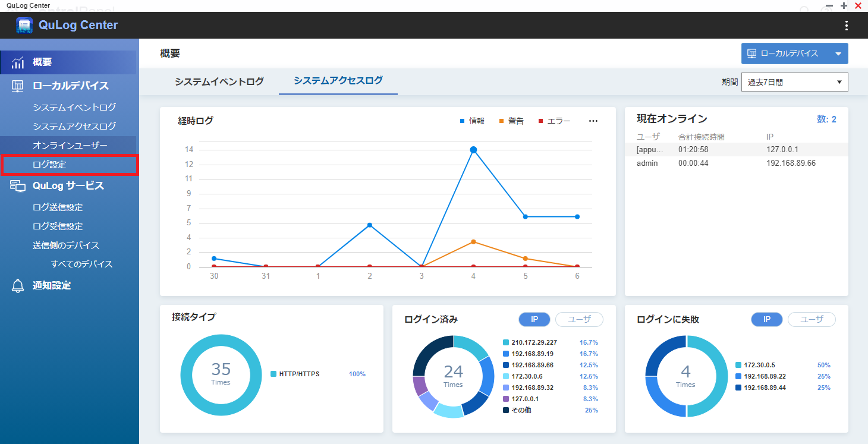This screenshot has width=868, height=444.
Task: Open ログ送信設定 in sidebar
Action: (58, 207)
